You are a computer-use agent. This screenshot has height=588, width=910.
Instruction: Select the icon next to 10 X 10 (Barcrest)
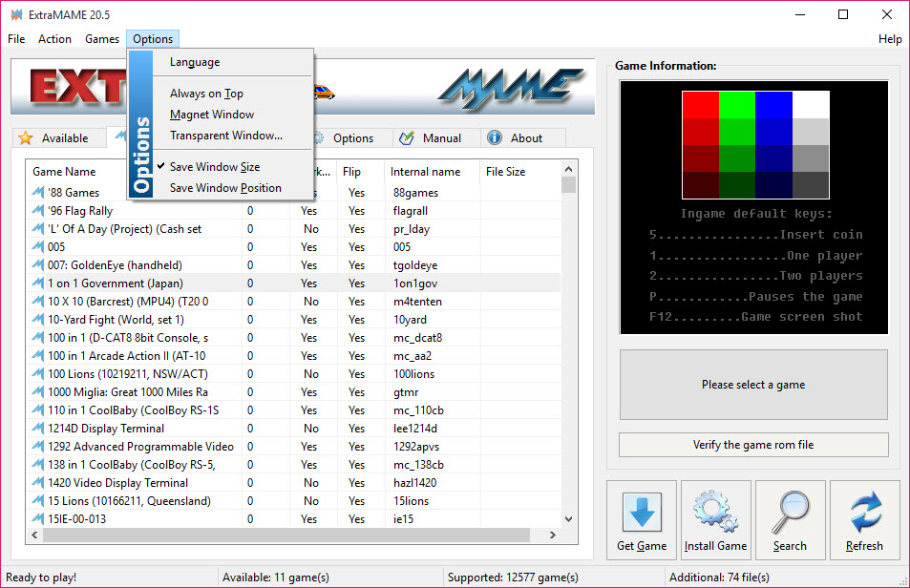point(38,301)
